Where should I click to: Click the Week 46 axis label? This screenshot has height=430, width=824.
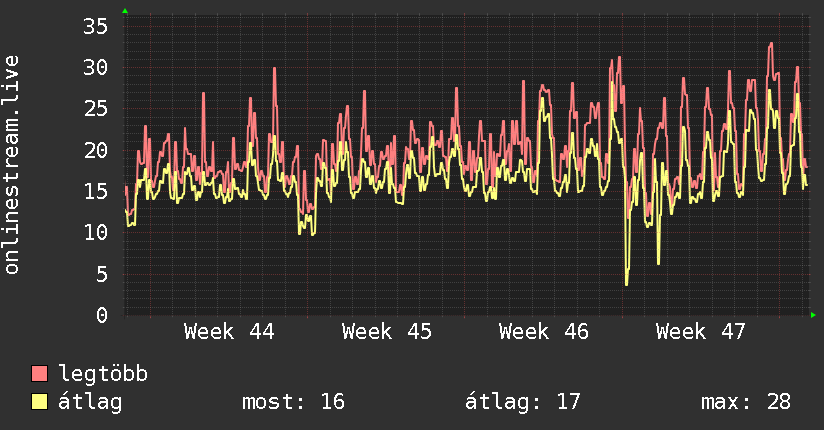point(544,332)
